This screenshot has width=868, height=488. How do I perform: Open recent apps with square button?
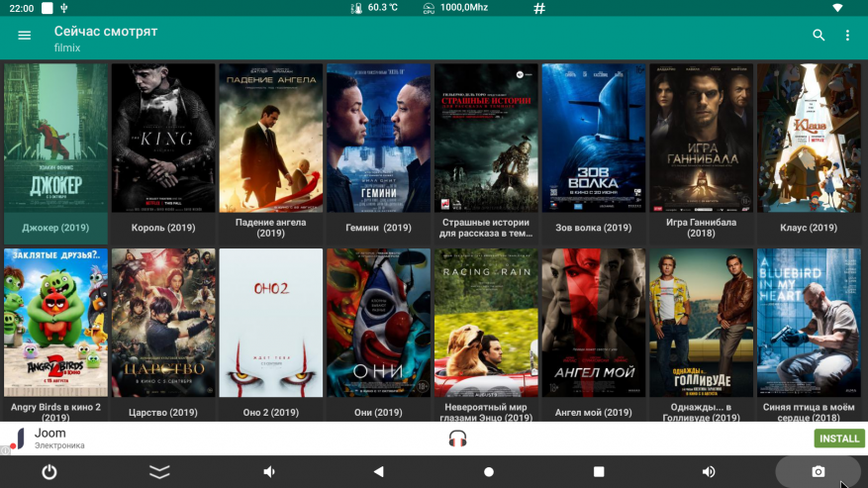click(x=599, y=472)
